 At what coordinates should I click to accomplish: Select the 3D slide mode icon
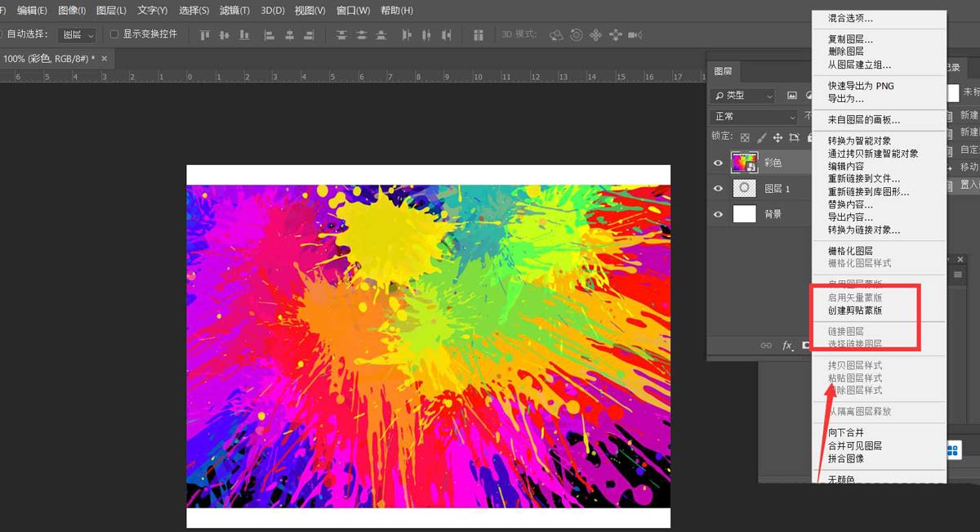[615, 34]
